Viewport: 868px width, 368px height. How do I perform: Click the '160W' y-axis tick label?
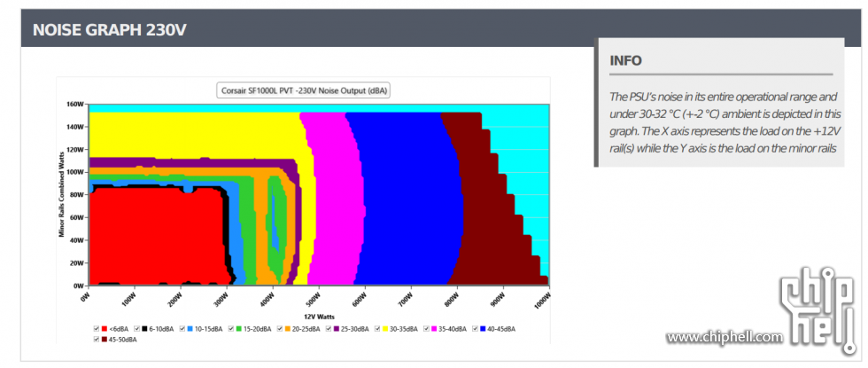[75, 104]
